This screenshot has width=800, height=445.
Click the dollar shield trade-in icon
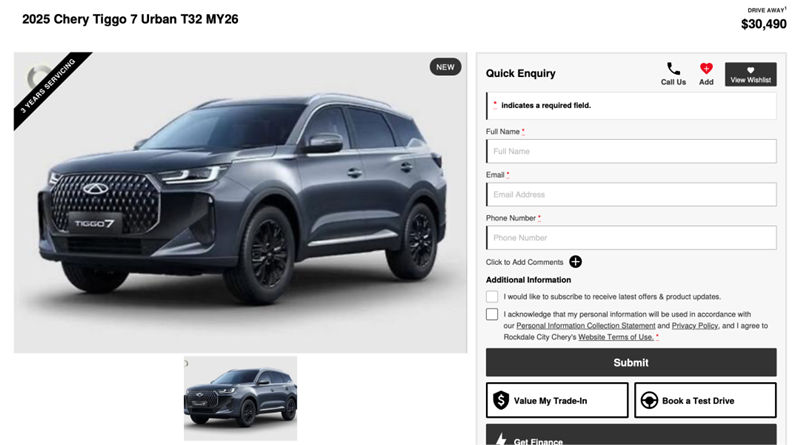501,401
